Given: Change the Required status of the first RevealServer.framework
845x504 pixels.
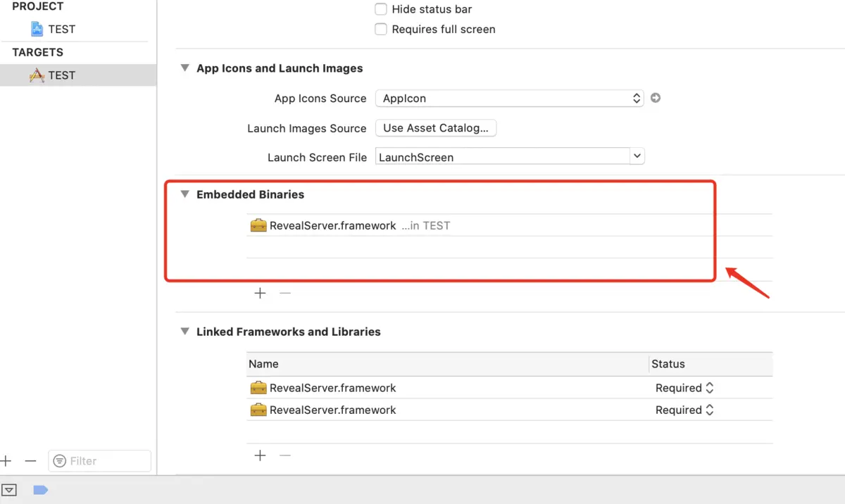Looking at the screenshot, I should [x=684, y=388].
